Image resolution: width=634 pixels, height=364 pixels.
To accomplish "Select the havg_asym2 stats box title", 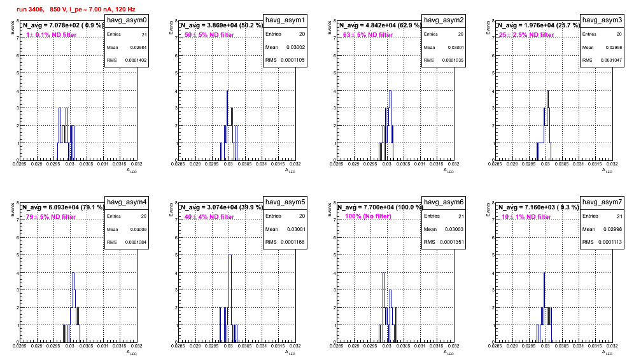I will pos(444,20).
